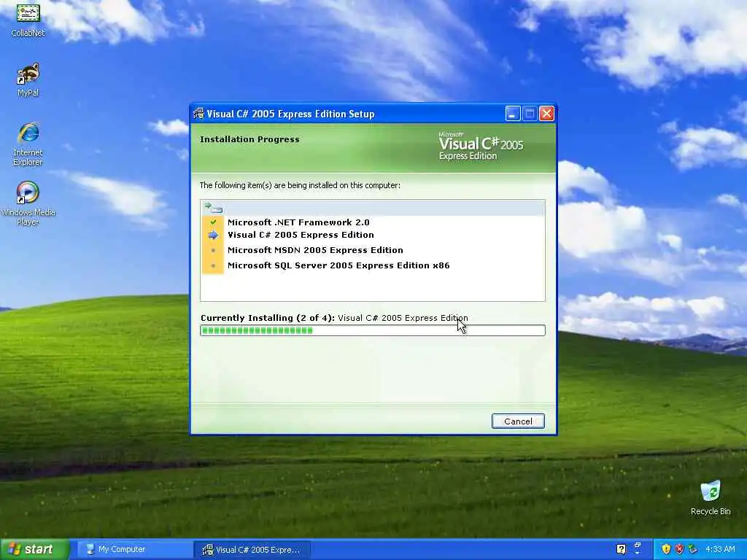Click the Currently Installing (2 of 4) label

pos(268,318)
